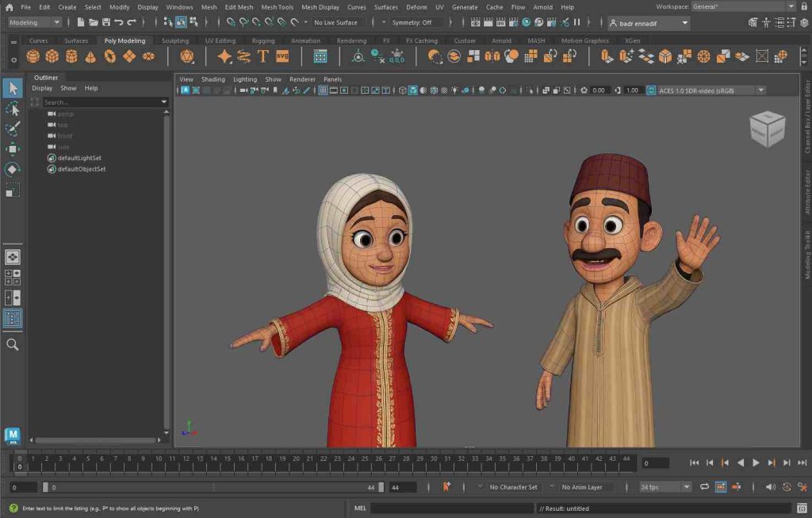Toggle the viewport grid display
812x518 pixels.
pos(323,90)
